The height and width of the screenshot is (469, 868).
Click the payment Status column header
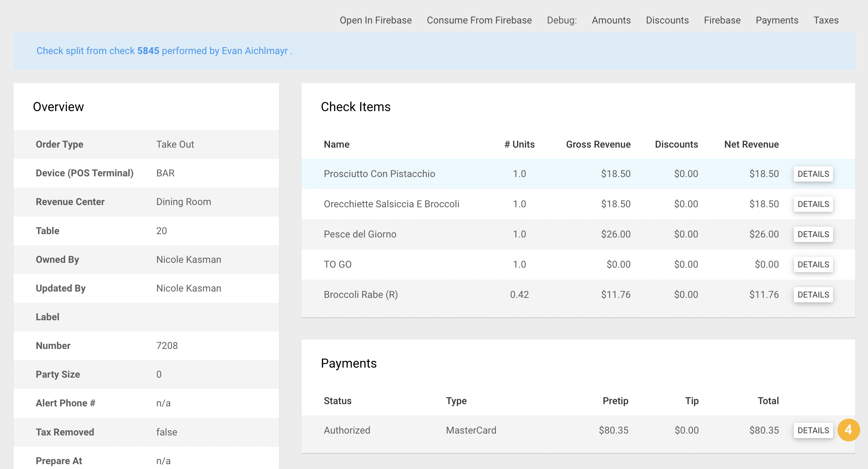coord(338,401)
